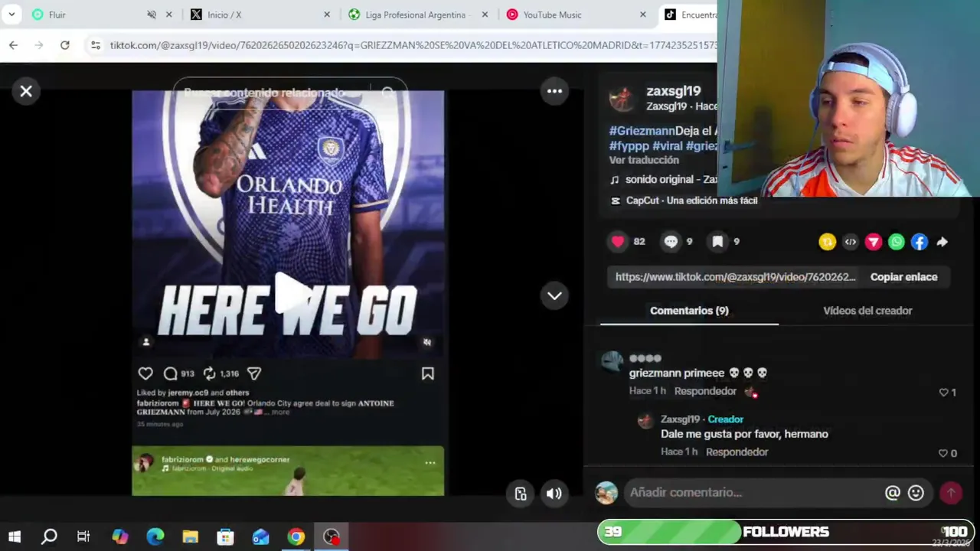
Task: Like the video with the heart icon
Action: (x=618, y=242)
